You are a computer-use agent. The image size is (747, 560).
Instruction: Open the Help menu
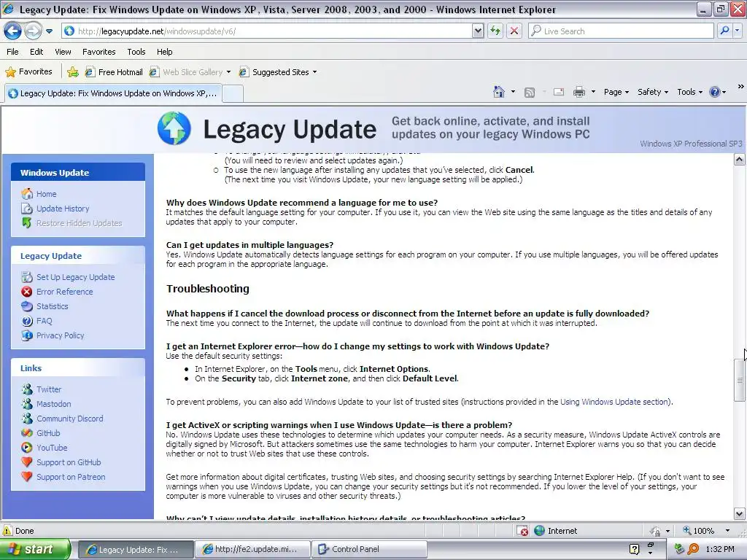tap(164, 52)
